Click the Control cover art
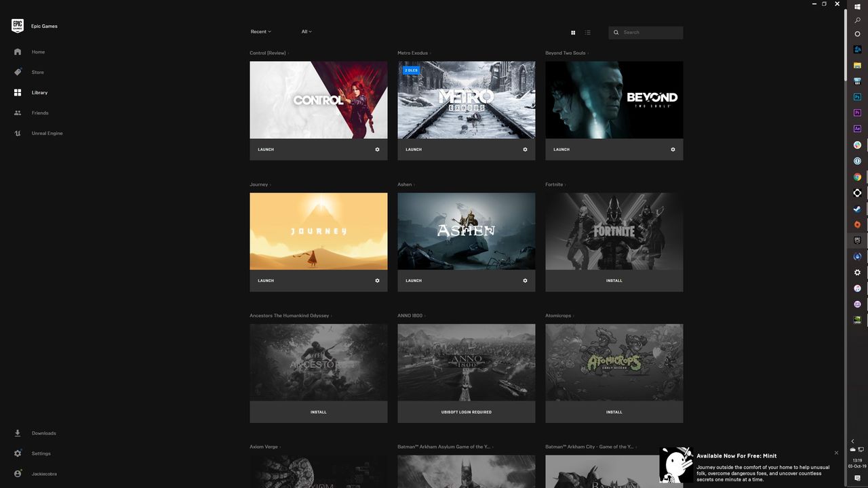 (x=318, y=100)
